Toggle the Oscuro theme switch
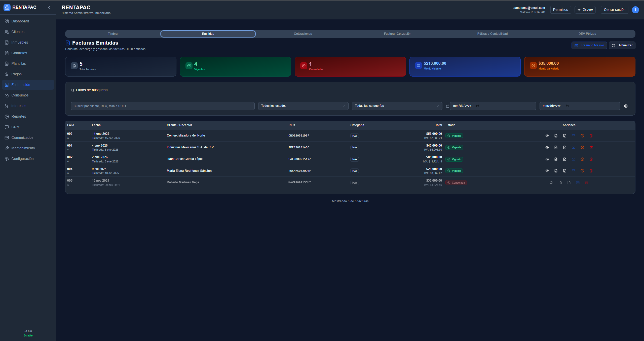Screen dimensions: 644x341 pyautogui.click(x=585, y=10)
